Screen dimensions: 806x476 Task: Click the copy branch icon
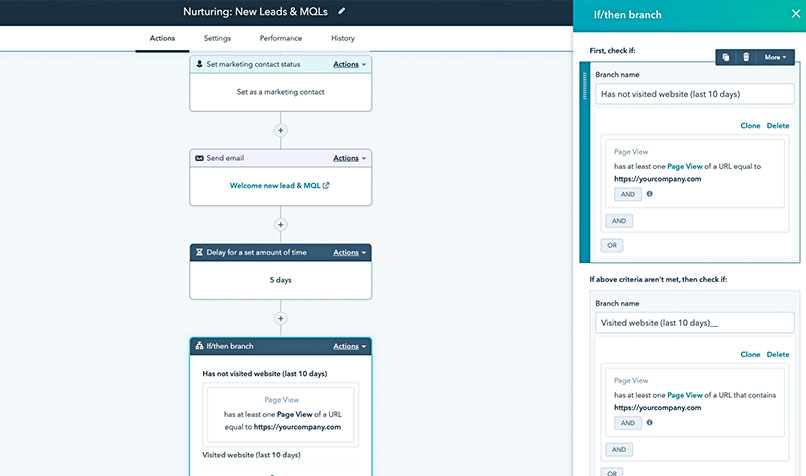pyautogui.click(x=726, y=57)
